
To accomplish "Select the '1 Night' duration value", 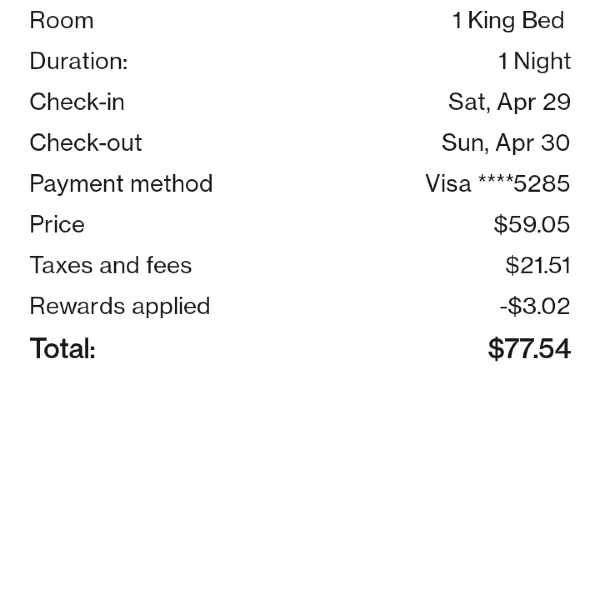I will pos(534,61).
